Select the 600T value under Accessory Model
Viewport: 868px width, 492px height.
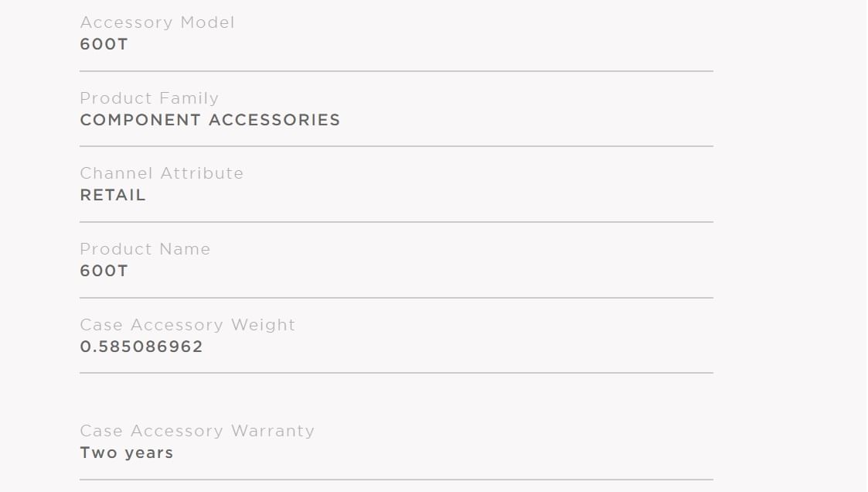tap(104, 44)
